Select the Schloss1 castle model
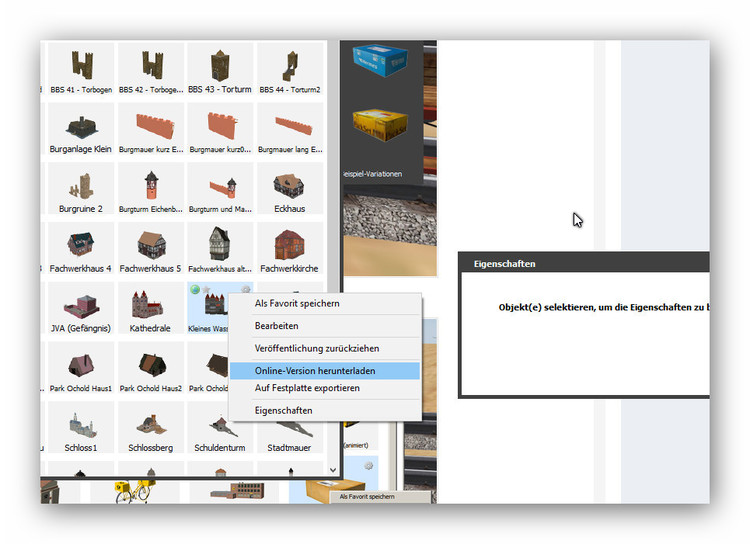This screenshot has width=750, height=544. 81,428
